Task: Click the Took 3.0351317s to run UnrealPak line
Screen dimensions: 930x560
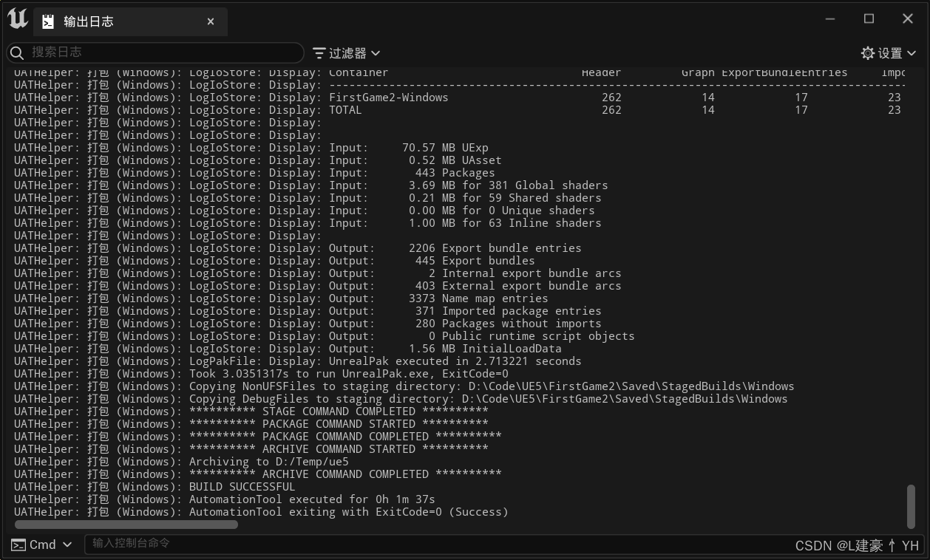Action: [261, 374]
